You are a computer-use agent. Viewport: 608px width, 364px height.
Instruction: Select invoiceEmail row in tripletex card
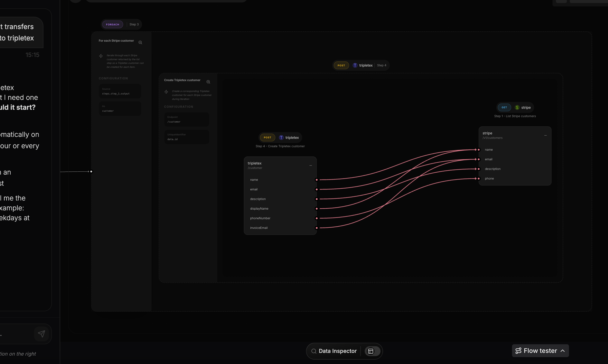pyautogui.click(x=280, y=228)
